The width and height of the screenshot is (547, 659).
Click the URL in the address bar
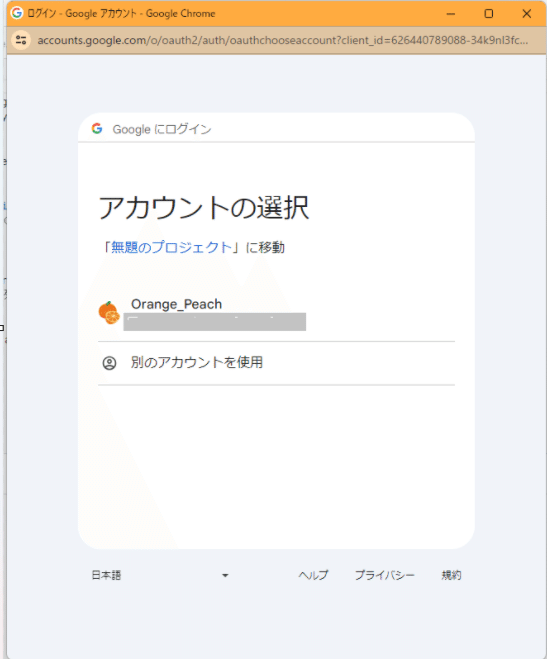pos(283,40)
